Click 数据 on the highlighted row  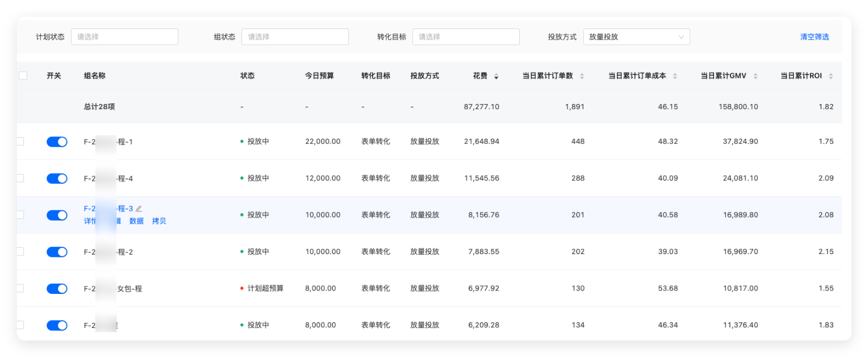click(136, 221)
